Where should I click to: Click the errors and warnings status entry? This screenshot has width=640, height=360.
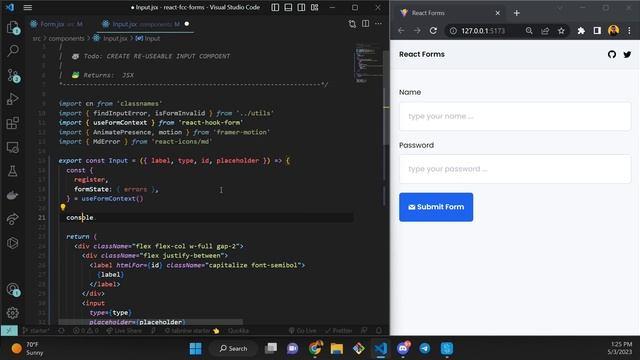[x=85, y=331]
